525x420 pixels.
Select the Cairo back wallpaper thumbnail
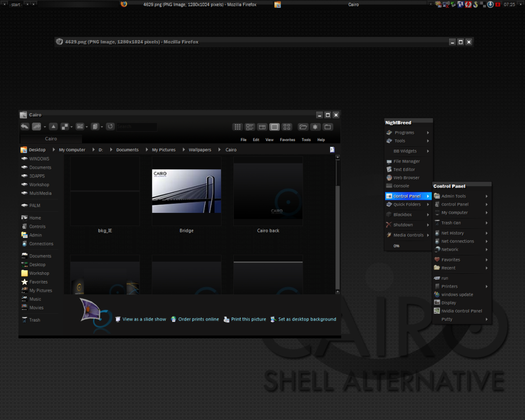(268, 191)
